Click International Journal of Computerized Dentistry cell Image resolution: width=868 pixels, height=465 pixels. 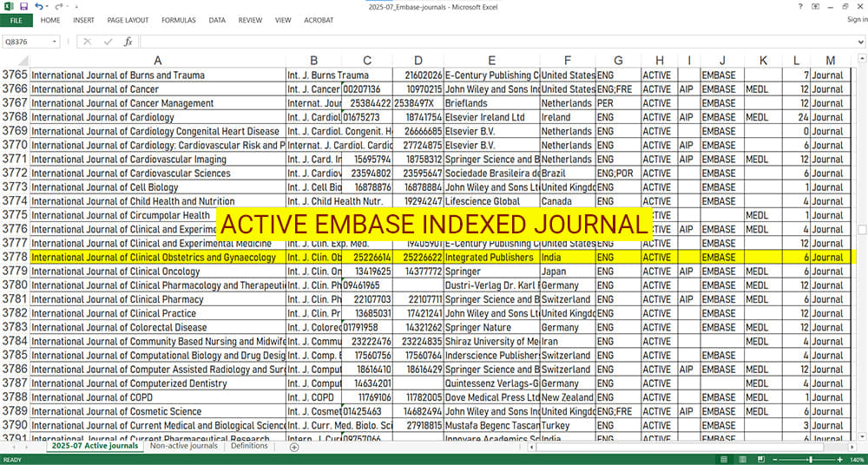point(158,383)
